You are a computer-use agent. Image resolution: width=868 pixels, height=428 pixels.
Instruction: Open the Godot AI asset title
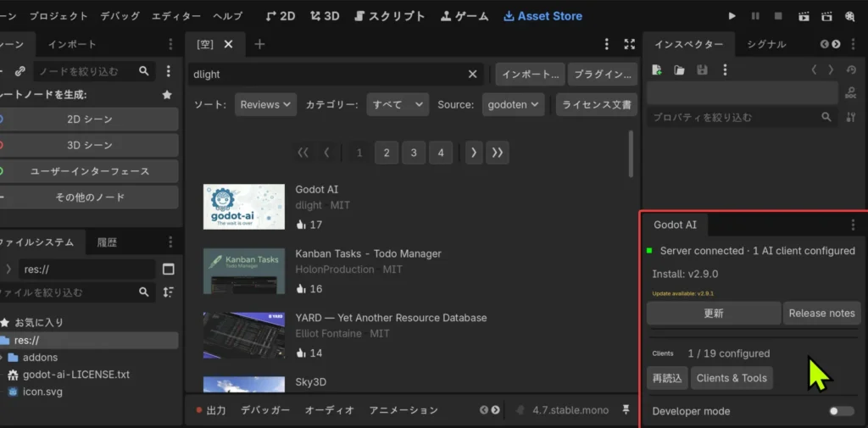click(317, 189)
